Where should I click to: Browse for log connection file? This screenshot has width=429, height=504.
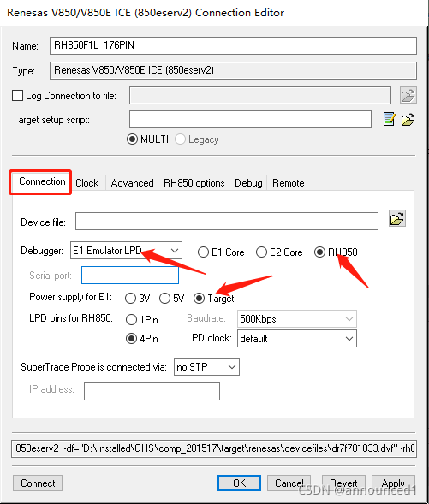click(408, 95)
